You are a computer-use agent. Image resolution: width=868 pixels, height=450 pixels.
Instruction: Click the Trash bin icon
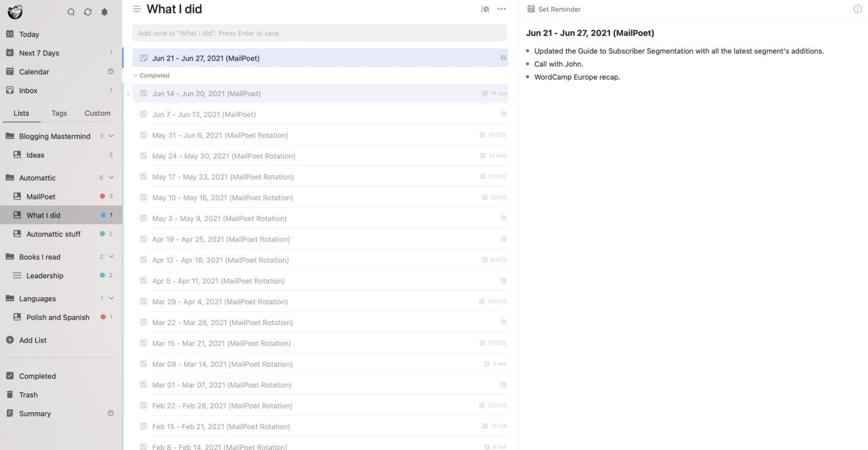click(x=10, y=395)
